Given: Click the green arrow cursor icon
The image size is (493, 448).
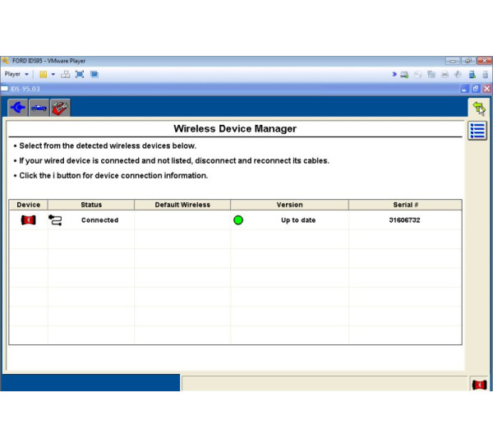Looking at the screenshot, I should click(x=477, y=108).
